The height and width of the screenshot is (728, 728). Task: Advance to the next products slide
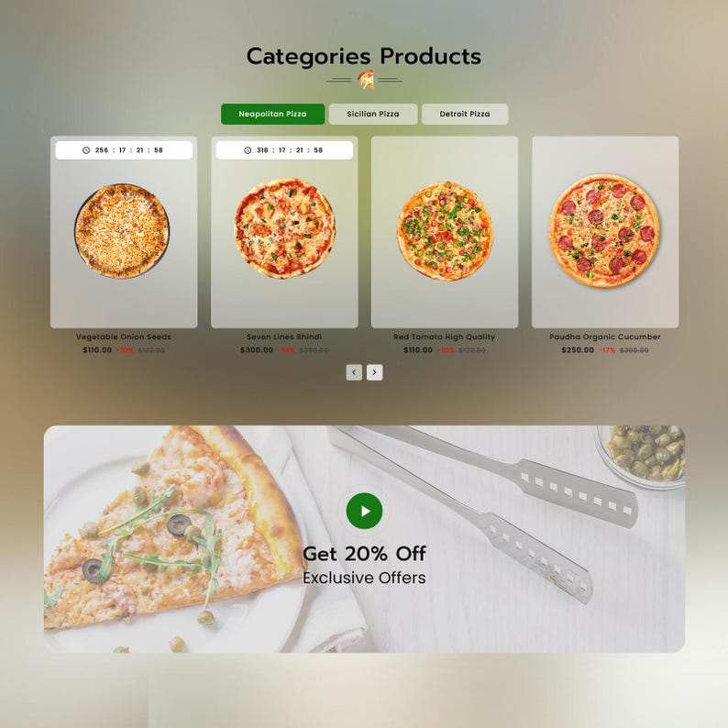(x=375, y=372)
